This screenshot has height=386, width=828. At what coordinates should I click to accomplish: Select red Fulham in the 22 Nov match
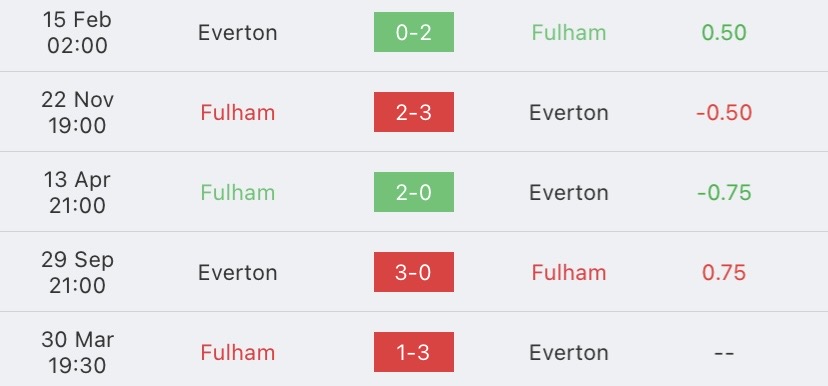pyautogui.click(x=238, y=113)
